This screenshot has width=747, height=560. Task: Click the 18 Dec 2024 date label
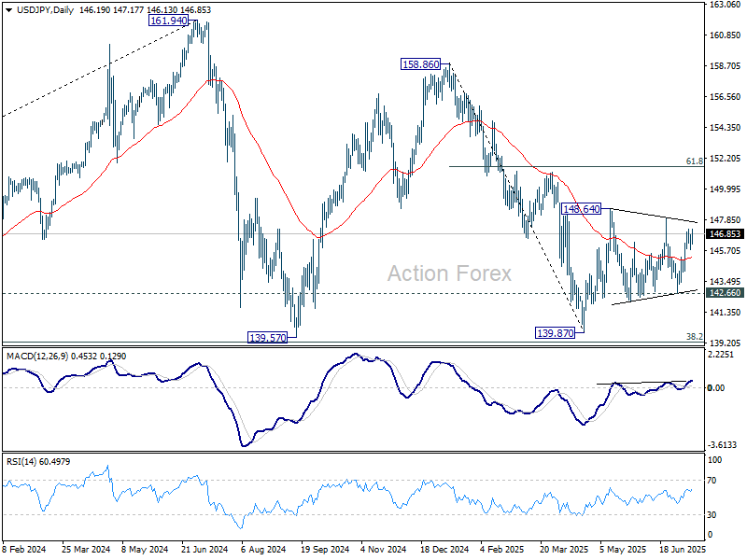coord(445,549)
